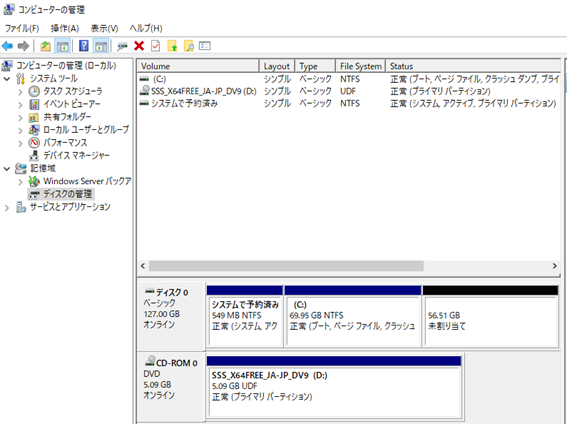Click the horizontal scrollbar right arrow
This screenshot has width=567, height=424.
[x=555, y=266]
